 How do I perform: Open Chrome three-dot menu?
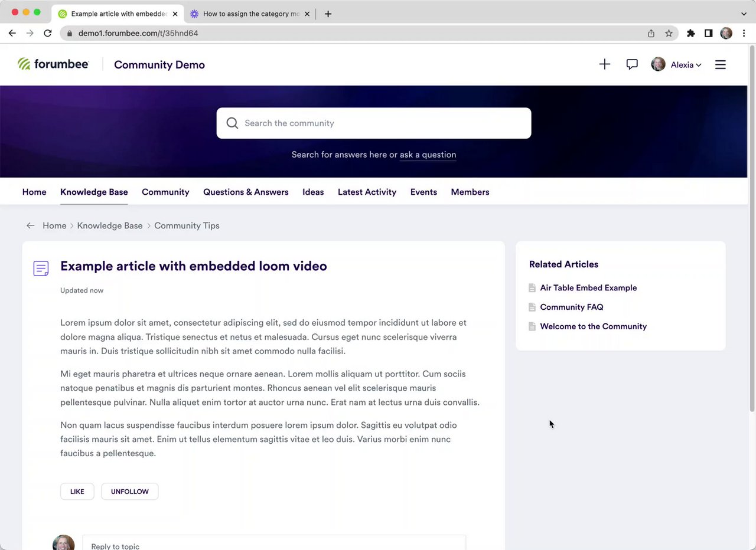[x=744, y=33]
